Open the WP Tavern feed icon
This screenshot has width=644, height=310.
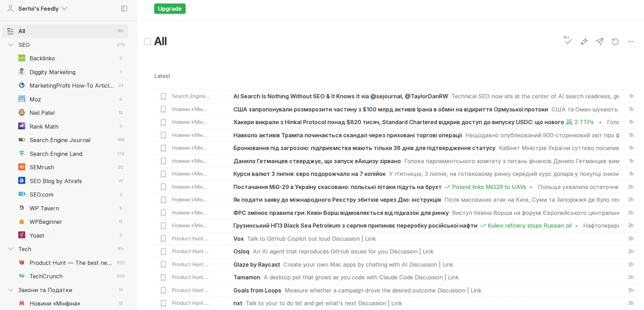(22, 208)
